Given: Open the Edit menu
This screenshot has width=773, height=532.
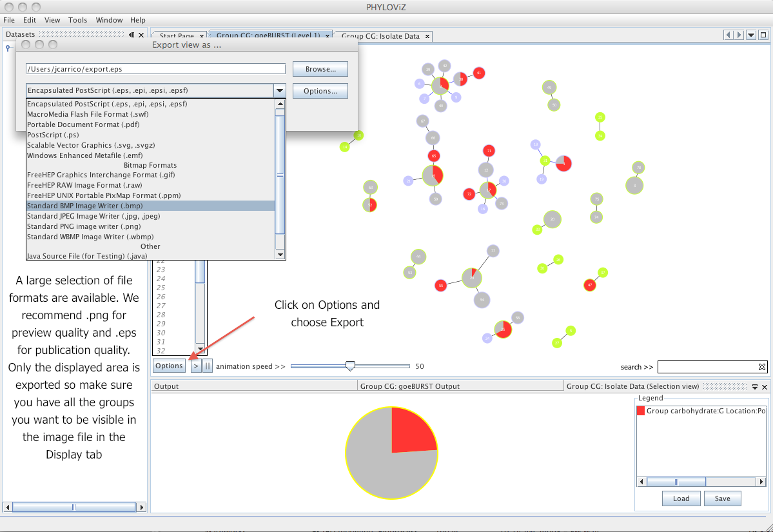Looking at the screenshot, I should pyautogui.click(x=30, y=20).
